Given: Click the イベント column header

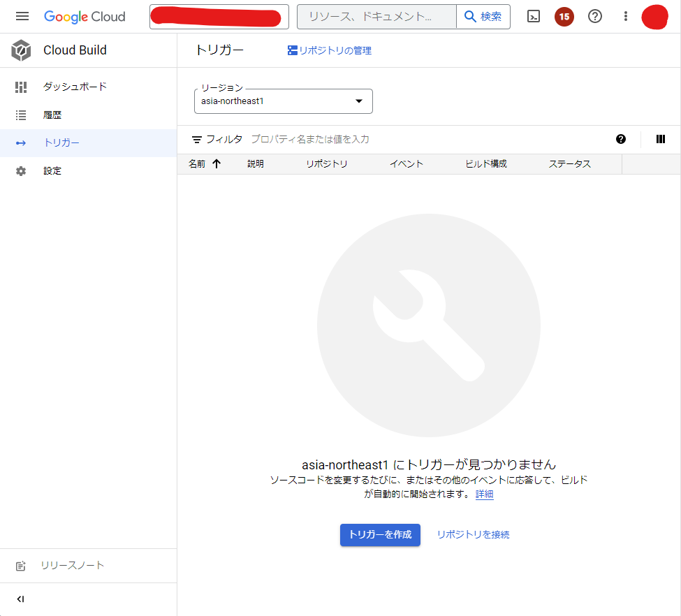Looking at the screenshot, I should point(406,163).
